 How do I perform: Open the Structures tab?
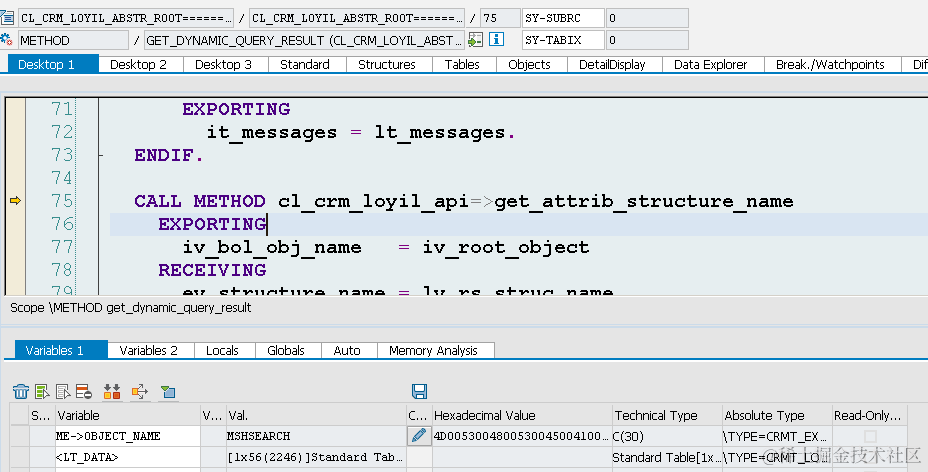(x=387, y=64)
